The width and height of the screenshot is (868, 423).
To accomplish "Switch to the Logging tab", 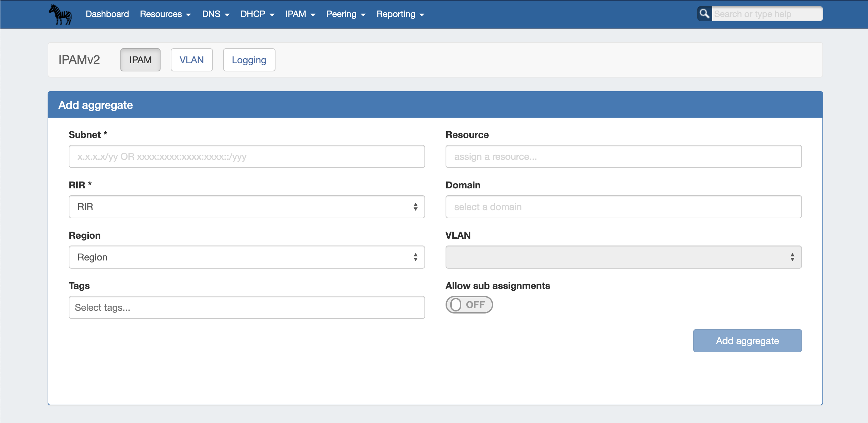I will (249, 60).
